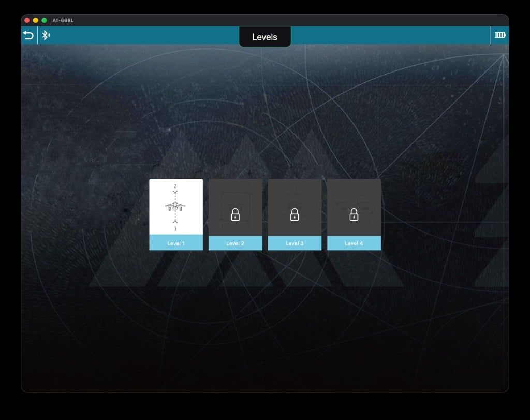This screenshot has height=420, width=530.
Task: Click the Levels title tab
Action: (x=264, y=37)
